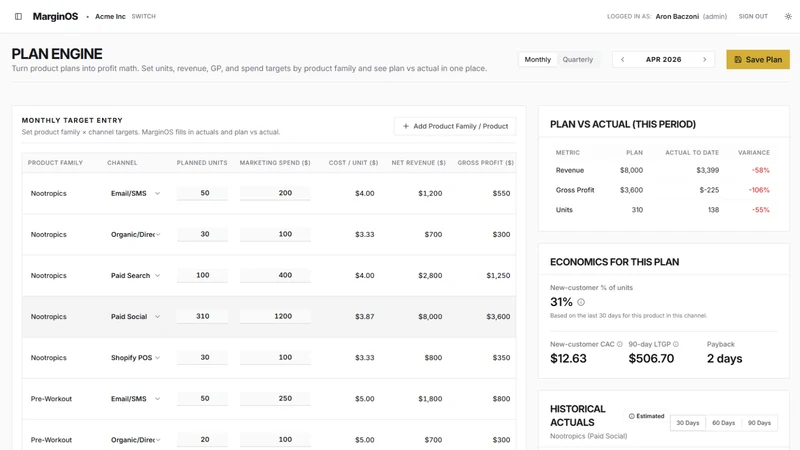
Task: Open channel dropdown for Nootropics Email/SMS row
Action: coord(135,193)
